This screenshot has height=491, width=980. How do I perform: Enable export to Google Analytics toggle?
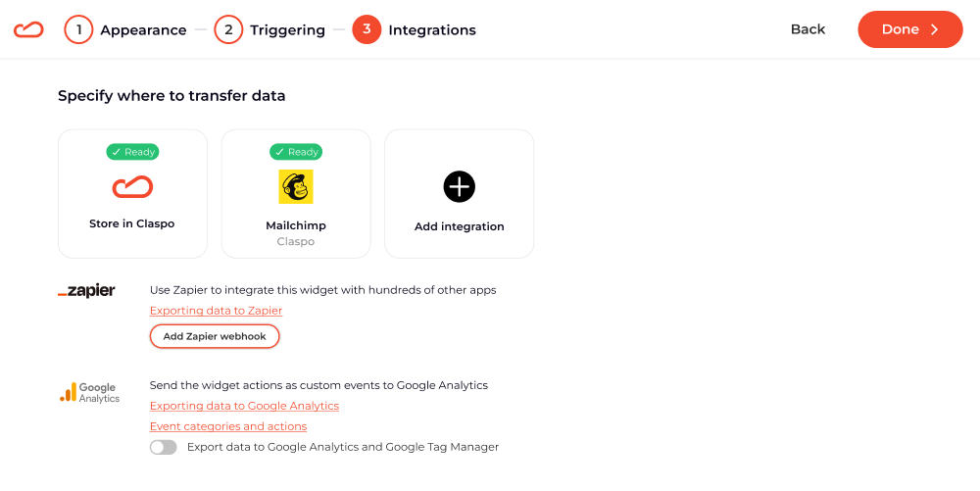[x=163, y=447]
